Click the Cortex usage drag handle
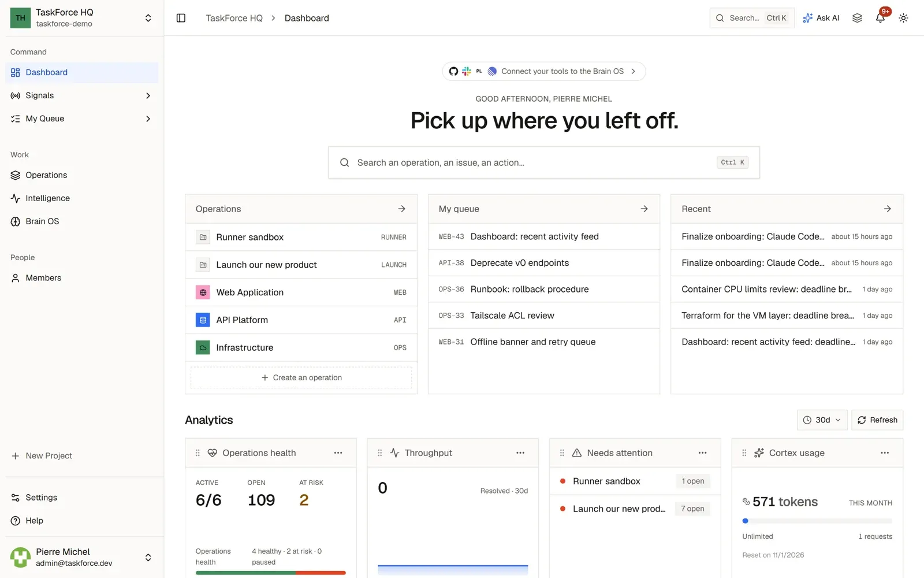This screenshot has height=578, width=924. pyautogui.click(x=744, y=453)
